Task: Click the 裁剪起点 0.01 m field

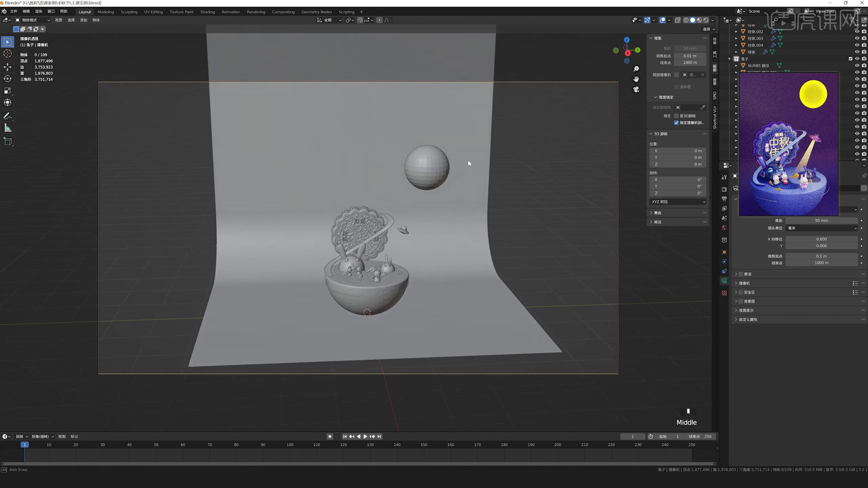Action: click(690, 56)
